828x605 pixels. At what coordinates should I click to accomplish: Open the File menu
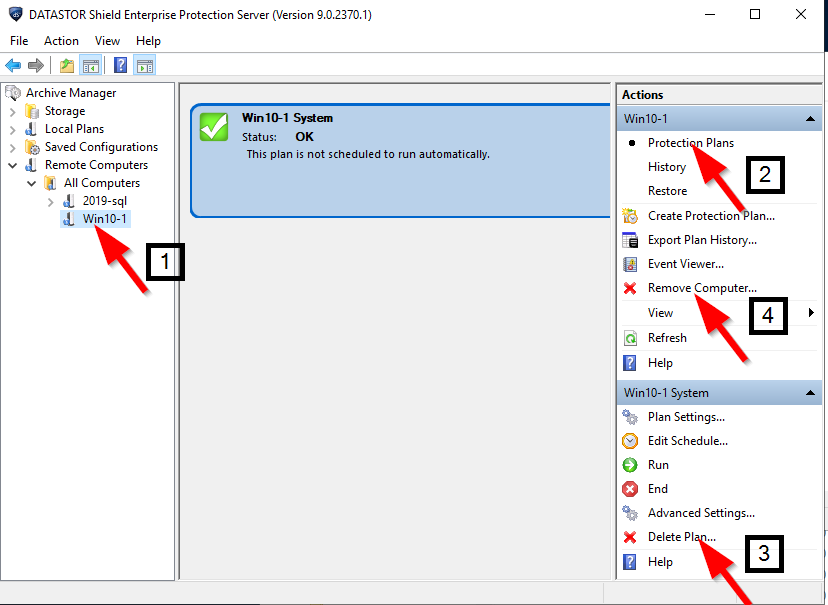click(19, 41)
